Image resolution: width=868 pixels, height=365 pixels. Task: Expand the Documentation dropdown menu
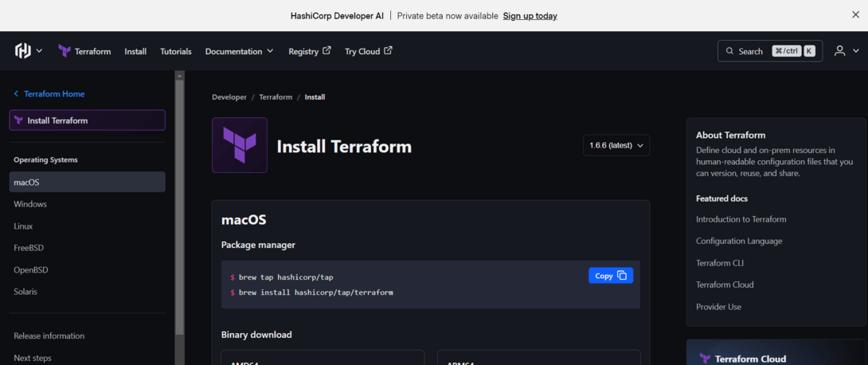tap(239, 52)
